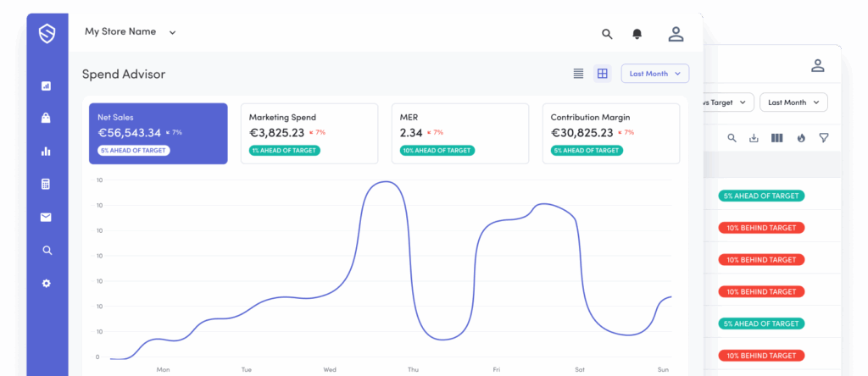Click the MER metric card
This screenshot has height=376, width=868.
coord(459,134)
